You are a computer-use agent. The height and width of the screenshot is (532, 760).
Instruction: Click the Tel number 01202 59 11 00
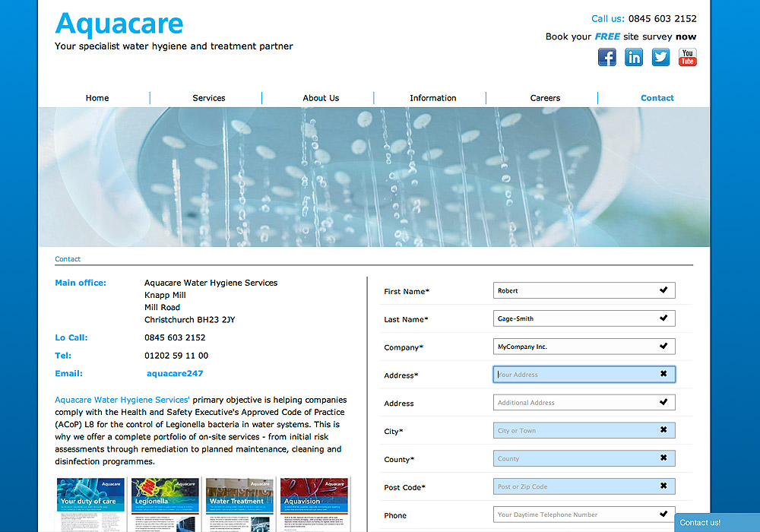[x=176, y=356]
